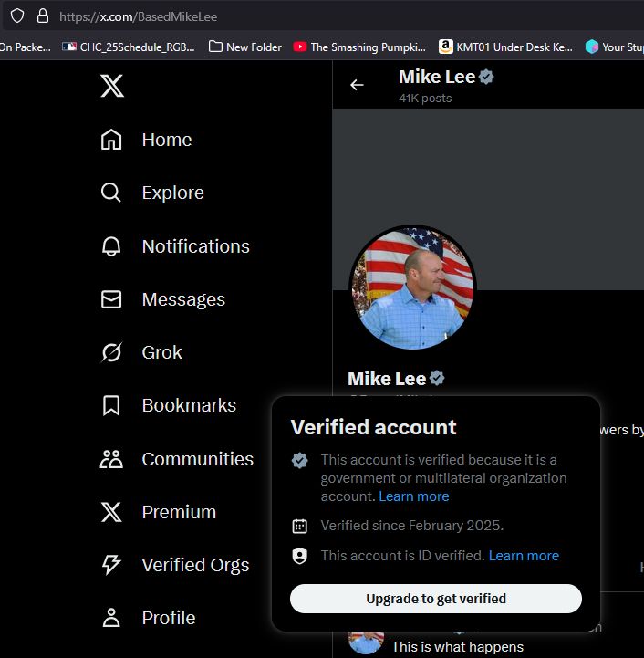Click Learn more about government account verification

(x=413, y=496)
